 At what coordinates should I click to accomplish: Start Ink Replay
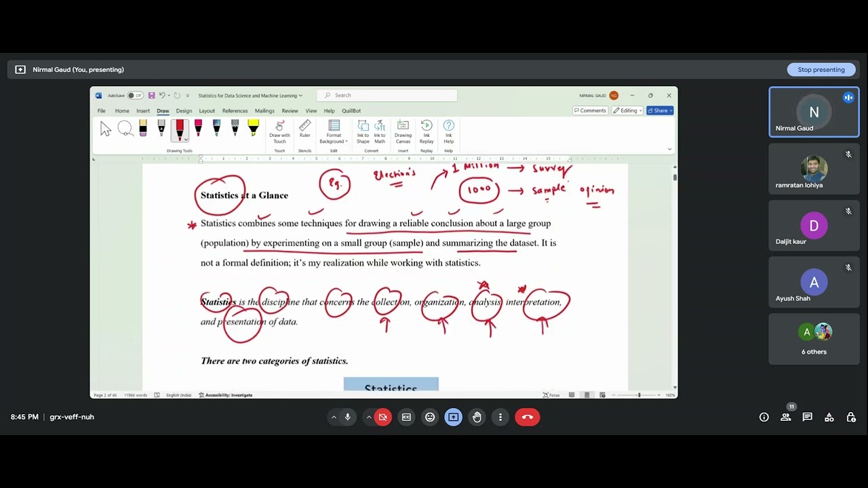(427, 131)
